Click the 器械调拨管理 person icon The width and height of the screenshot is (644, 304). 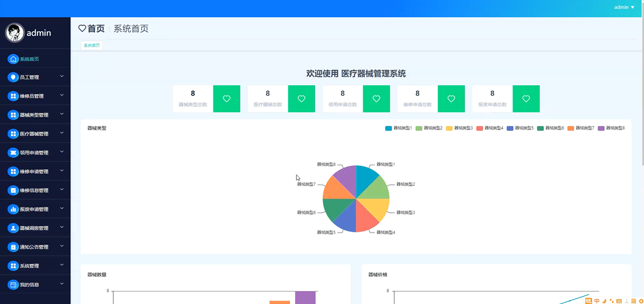point(13,228)
